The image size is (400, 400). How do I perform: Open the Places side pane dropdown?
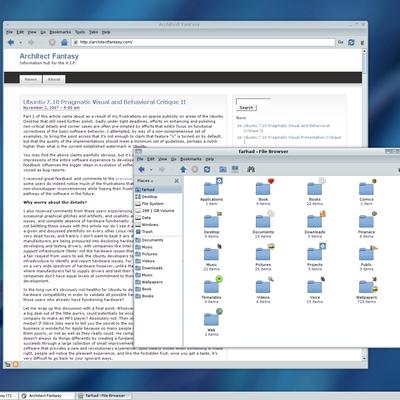click(145, 181)
